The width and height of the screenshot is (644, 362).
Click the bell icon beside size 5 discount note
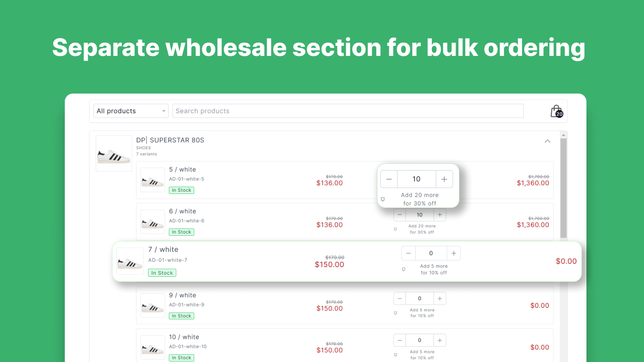pos(382,199)
